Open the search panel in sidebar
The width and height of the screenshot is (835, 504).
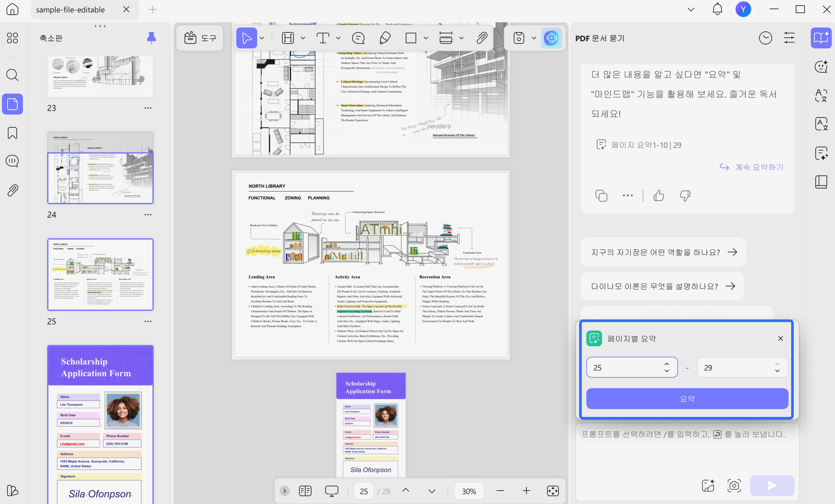tap(12, 75)
